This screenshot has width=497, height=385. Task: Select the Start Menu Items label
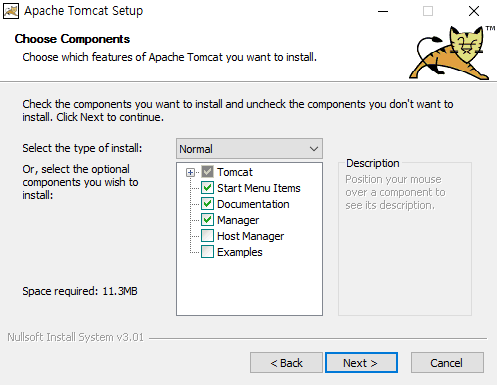pyautogui.click(x=259, y=188)
